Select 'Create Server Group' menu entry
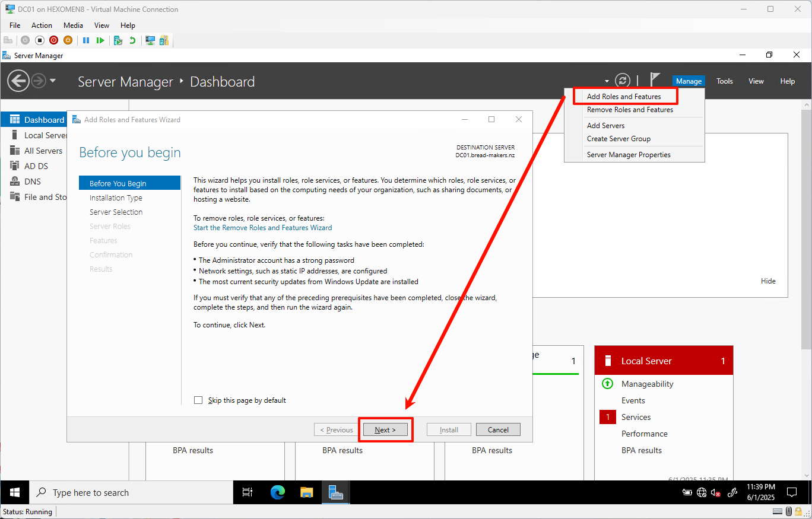 pos(618,139)
